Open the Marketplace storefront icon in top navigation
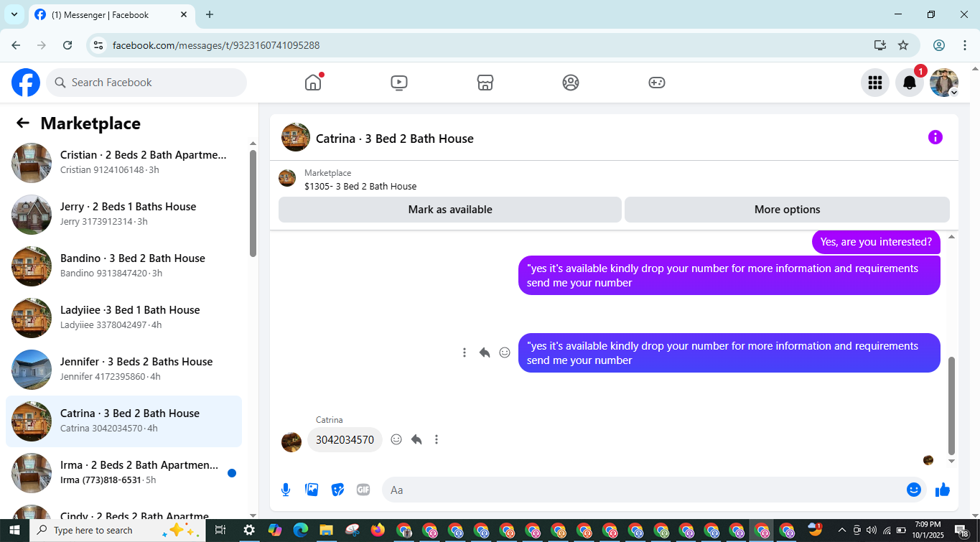The width and height of the screenshot is (980, 542). coord(485,83)
